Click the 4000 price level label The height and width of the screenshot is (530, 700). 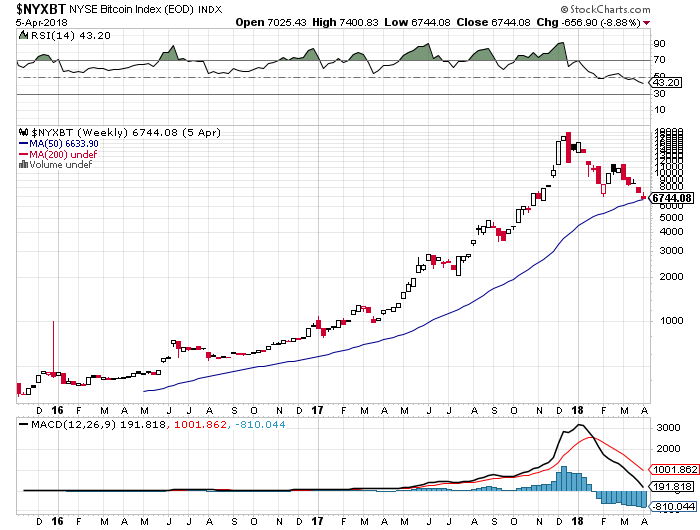(671, 232)
